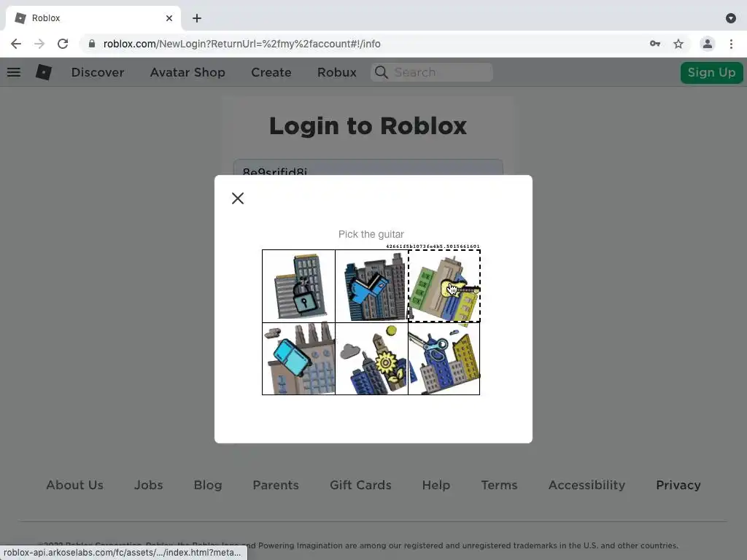The height and width of the screenshot is (560, 747).
Task: Open the Roblox hamburger menu
Action: pos(14,72)
